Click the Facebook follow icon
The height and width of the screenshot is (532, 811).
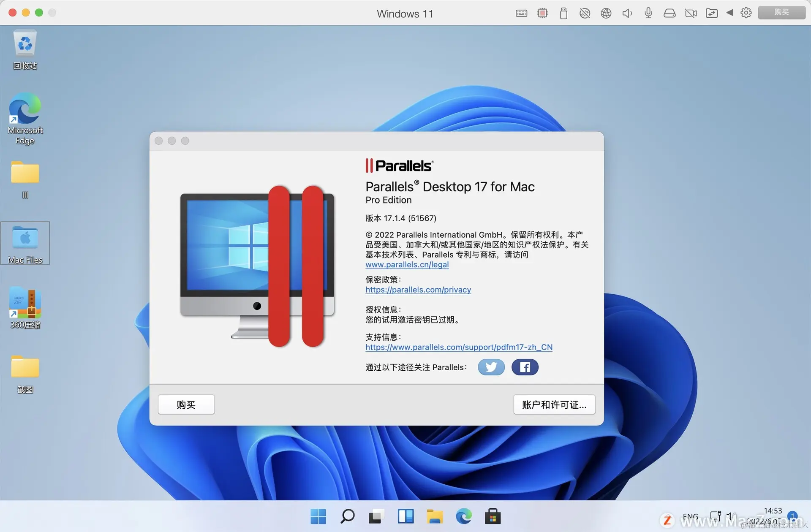pos(525,367)
